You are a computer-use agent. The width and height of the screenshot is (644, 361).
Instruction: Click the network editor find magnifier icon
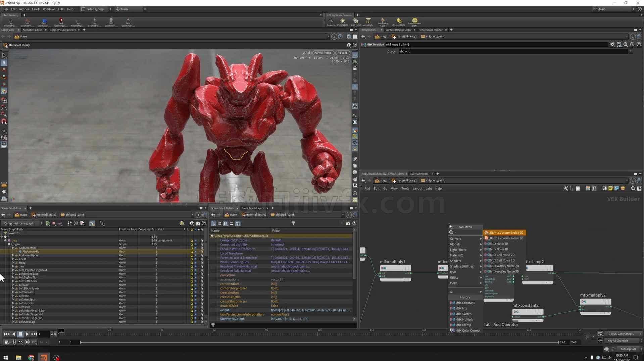click(x=633, y=189)
